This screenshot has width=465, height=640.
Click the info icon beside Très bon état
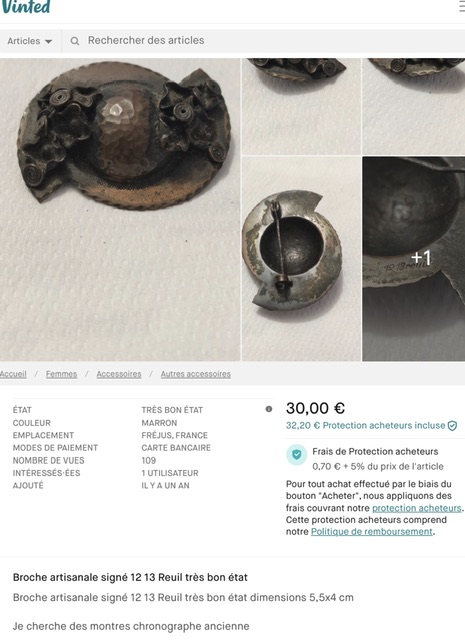pos(269,409)
